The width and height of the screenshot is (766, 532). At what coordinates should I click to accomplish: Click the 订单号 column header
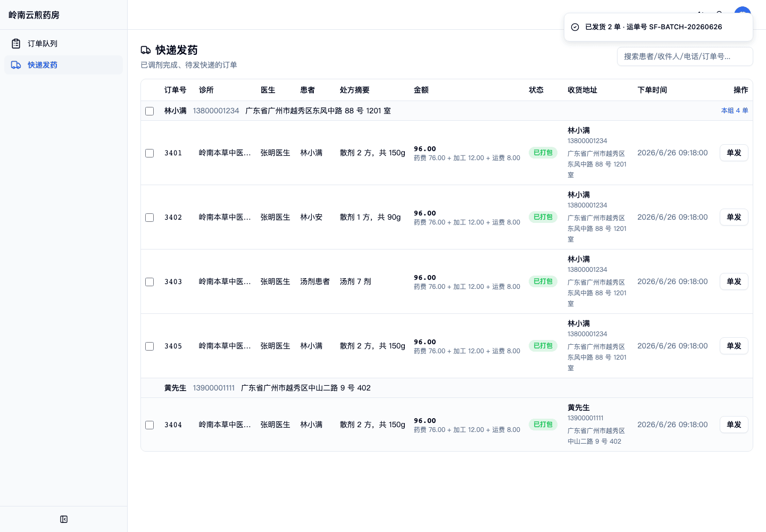[175, 90]
